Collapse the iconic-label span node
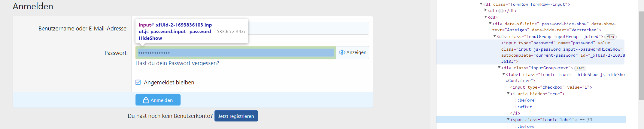Image resolution: width=644 pixels, height=129 pixels. tap(508, 119)
